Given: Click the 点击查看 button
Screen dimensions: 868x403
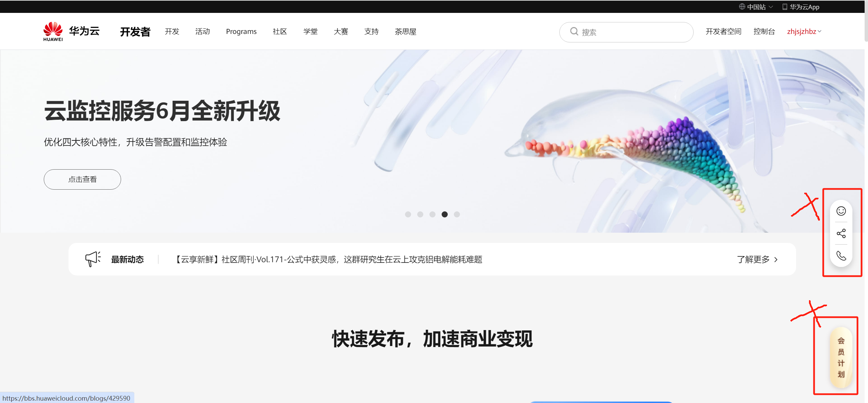Looking at the screenshot, I should [82, 179].
